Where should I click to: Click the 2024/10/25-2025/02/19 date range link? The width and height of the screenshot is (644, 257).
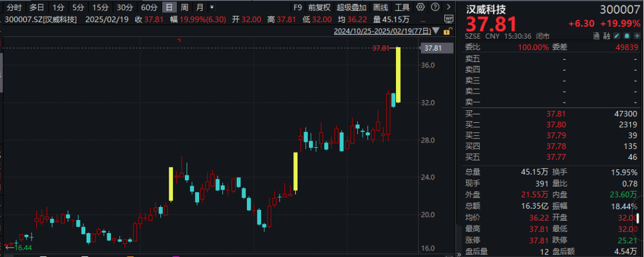pyautogui.click(x=382, y=31)
